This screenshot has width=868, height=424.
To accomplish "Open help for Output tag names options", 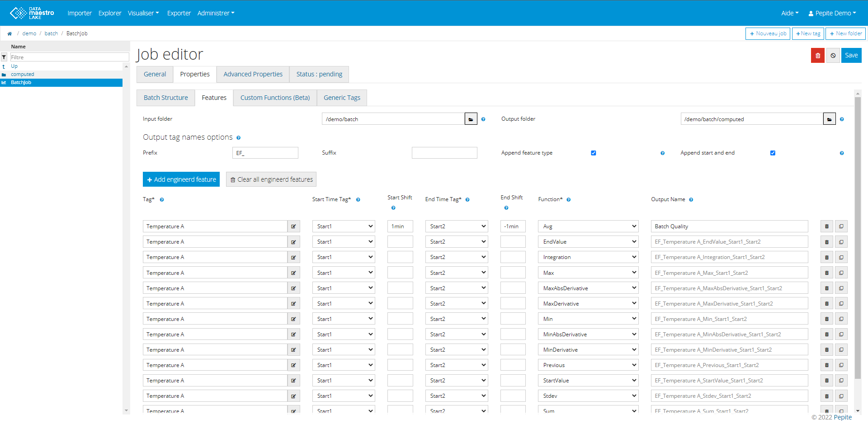I will point(238,138).
